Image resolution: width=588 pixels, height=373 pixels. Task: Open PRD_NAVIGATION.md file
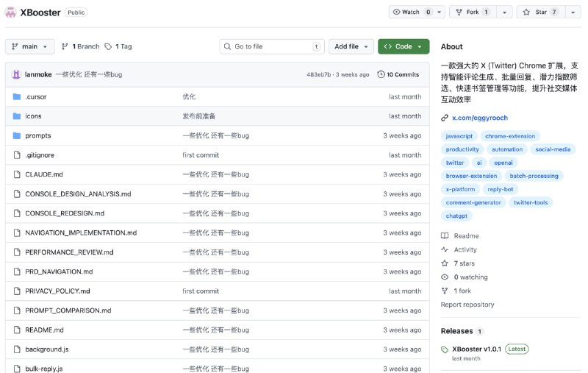59,271
